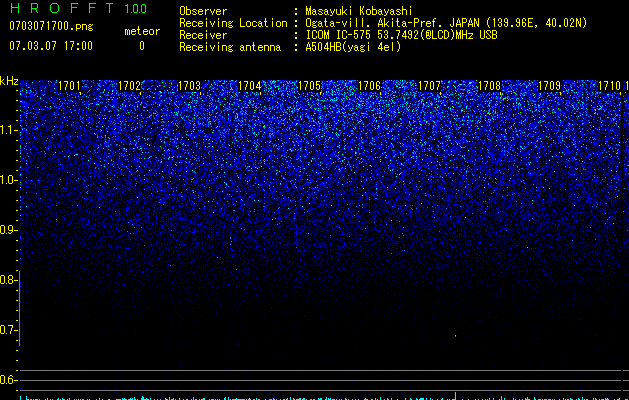Screen dimensions: 629x400
Task: Click the Receiving antenna label
Action: coord(230,47)
